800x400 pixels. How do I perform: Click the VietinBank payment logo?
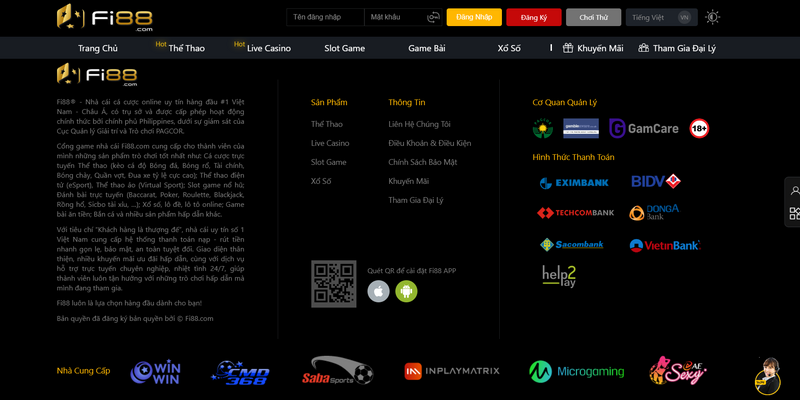tap(664, 245)
